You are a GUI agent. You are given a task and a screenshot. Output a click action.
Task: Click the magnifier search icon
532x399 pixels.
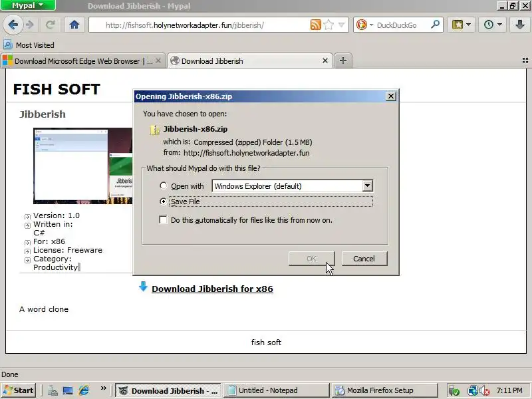[x=435, y=25]
